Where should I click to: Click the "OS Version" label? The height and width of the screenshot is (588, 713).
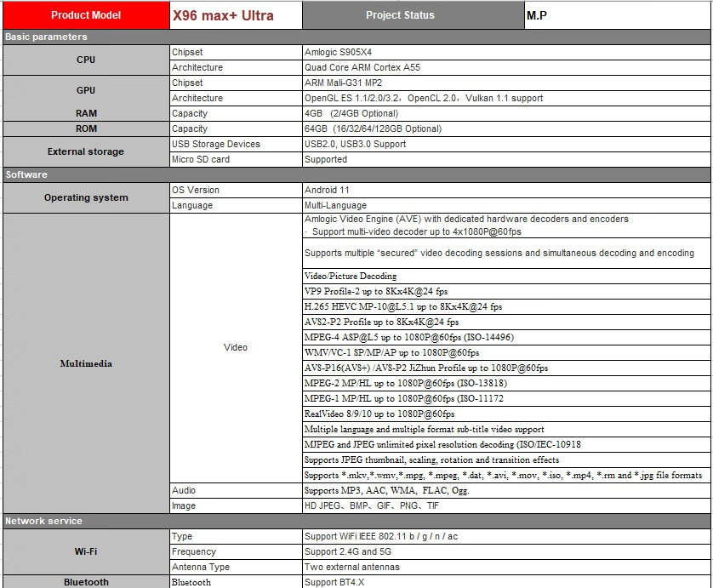tap(236, 190)
